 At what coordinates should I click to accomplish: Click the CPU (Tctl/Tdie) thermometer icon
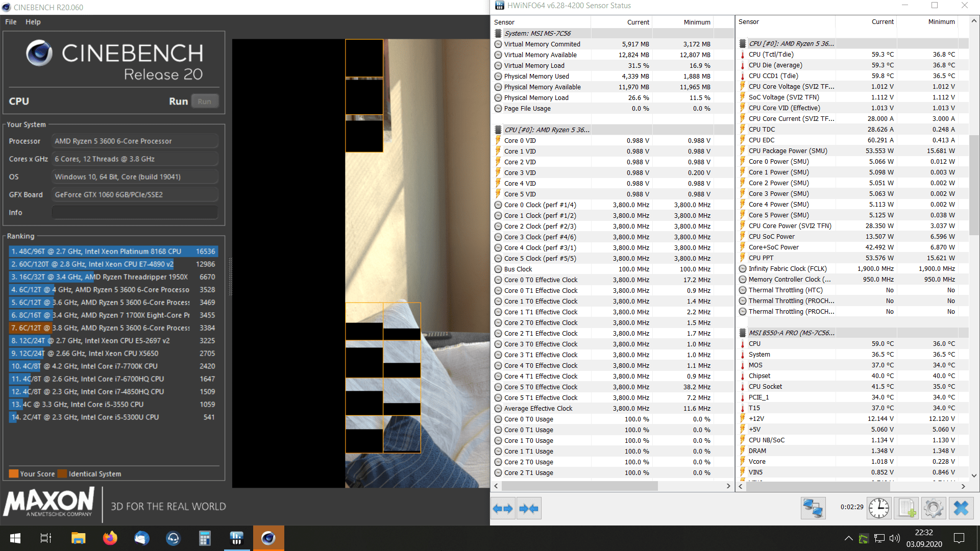(x=743, y=55)
